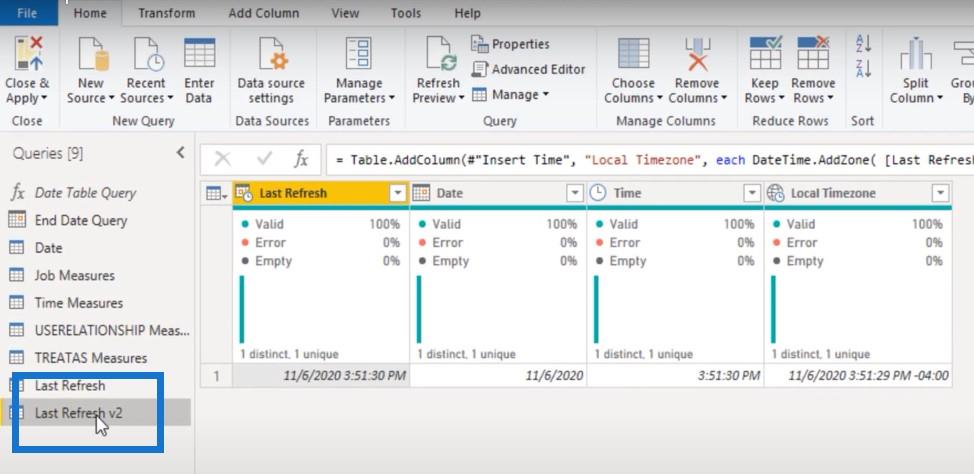Open Date column filter dropdown
This screenshot has height=474, width=974.
[x=575, y=194]
